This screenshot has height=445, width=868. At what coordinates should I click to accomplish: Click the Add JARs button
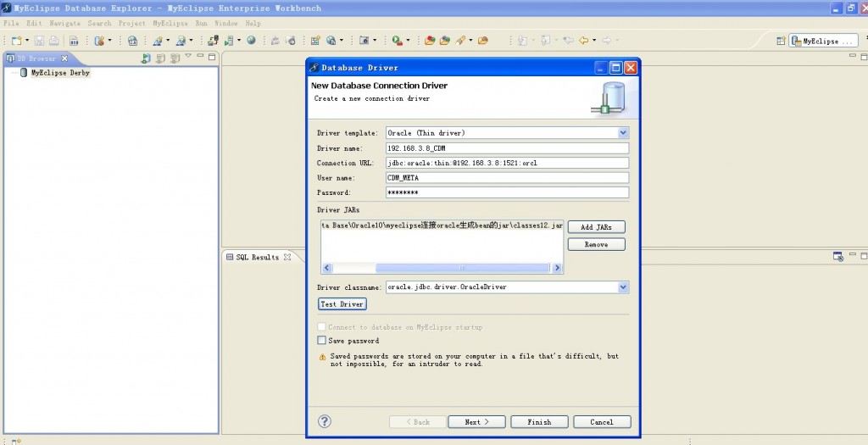click(x=596, y=227)
